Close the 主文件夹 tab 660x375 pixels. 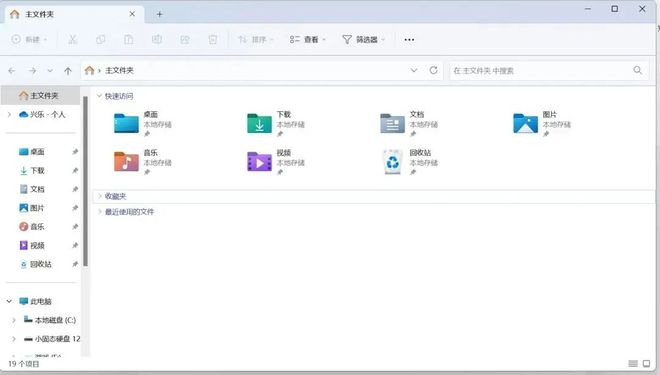click(x=132, y=14)
